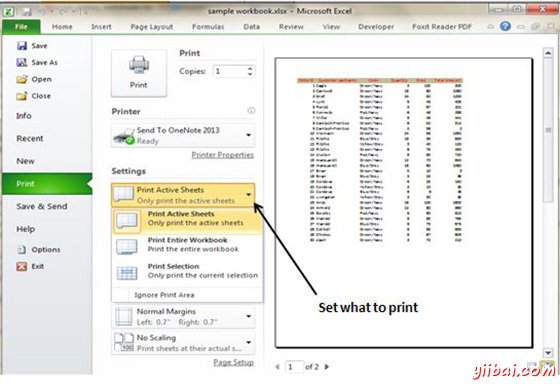Select Recent in the Backstage sidebar
Screen dimensions: 560x384
(30, 139)
